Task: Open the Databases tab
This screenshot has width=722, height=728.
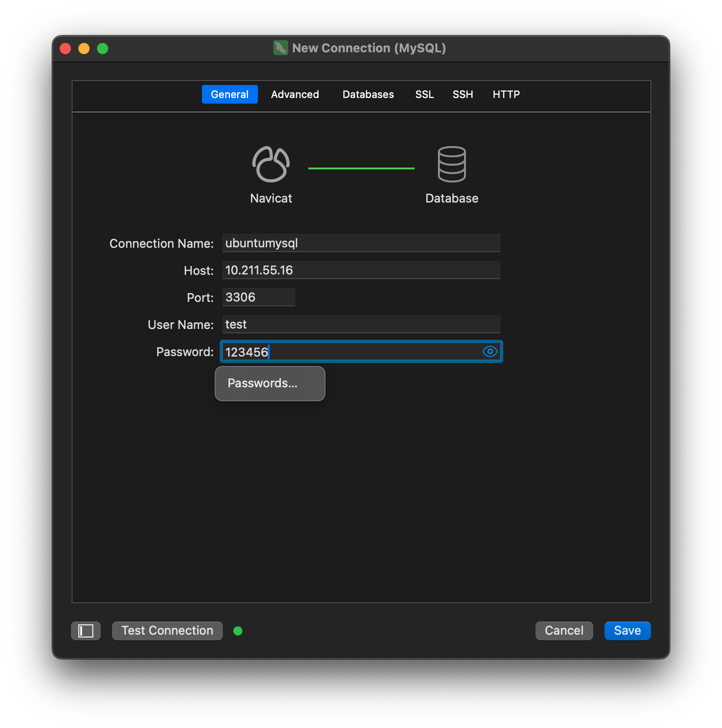Action: tap(368, 94)
